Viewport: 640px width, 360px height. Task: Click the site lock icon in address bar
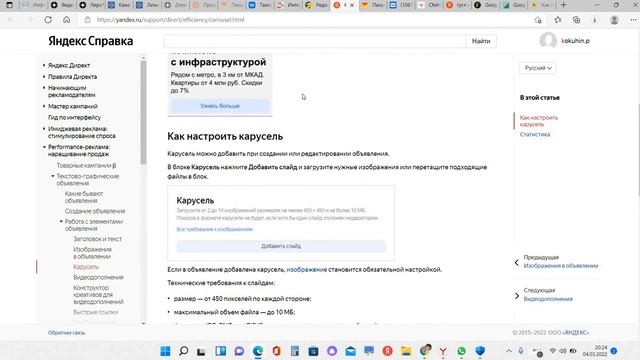[x=87, y=20]
